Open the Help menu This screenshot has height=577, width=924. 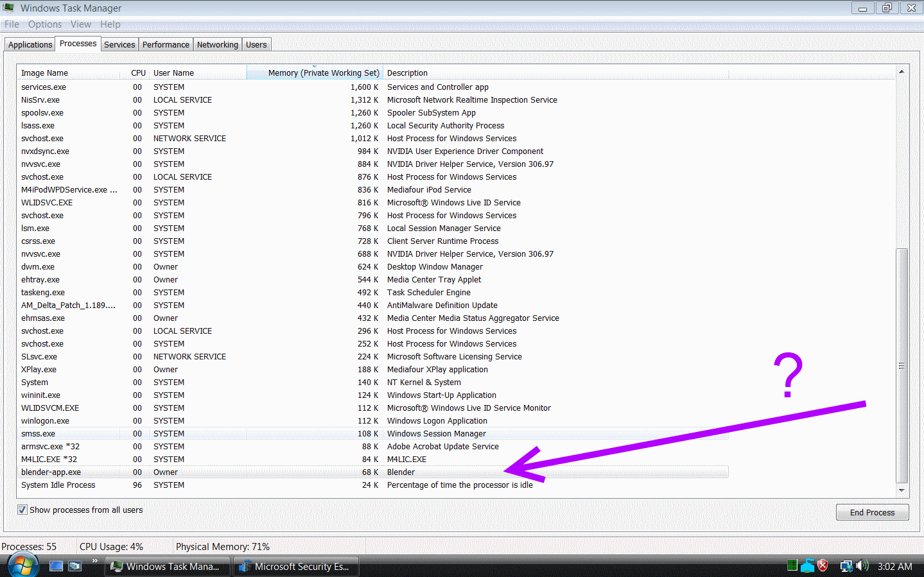point(110,24)
